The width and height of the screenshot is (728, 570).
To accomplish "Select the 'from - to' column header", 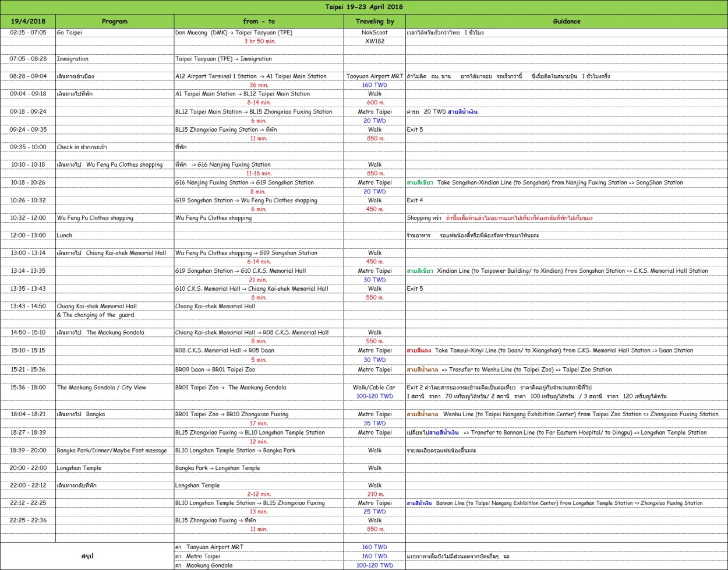I will (259, 22).
